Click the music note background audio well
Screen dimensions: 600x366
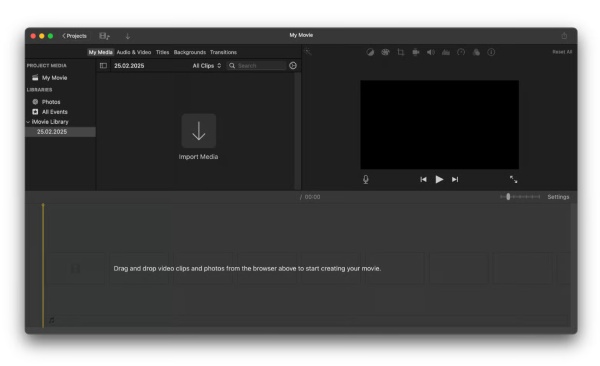point(52,320)
